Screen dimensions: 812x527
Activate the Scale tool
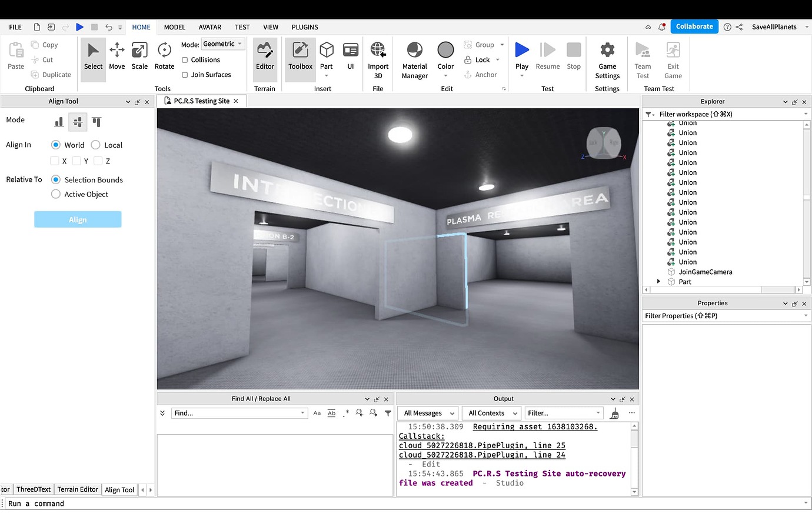coord(139,56)
